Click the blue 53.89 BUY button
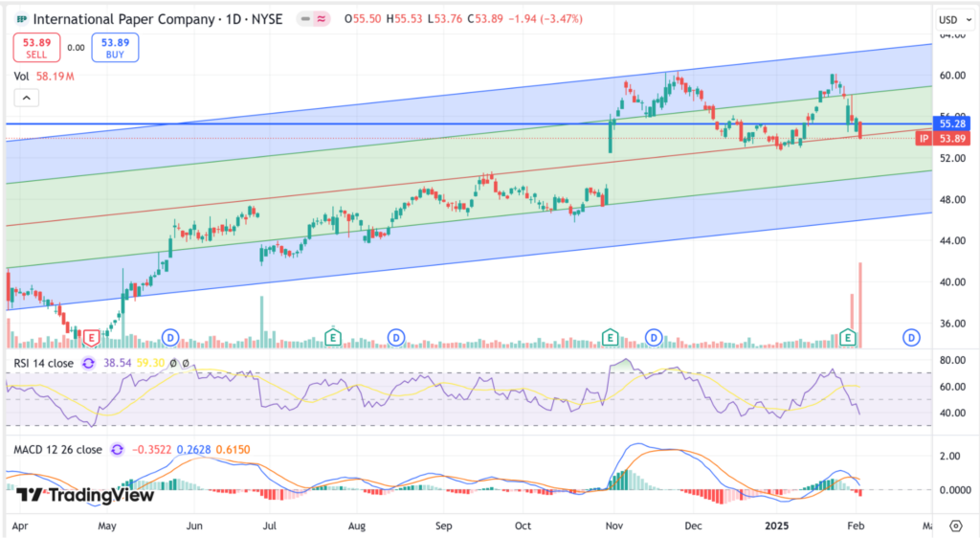980x538 pixels. tap(115, 48)
